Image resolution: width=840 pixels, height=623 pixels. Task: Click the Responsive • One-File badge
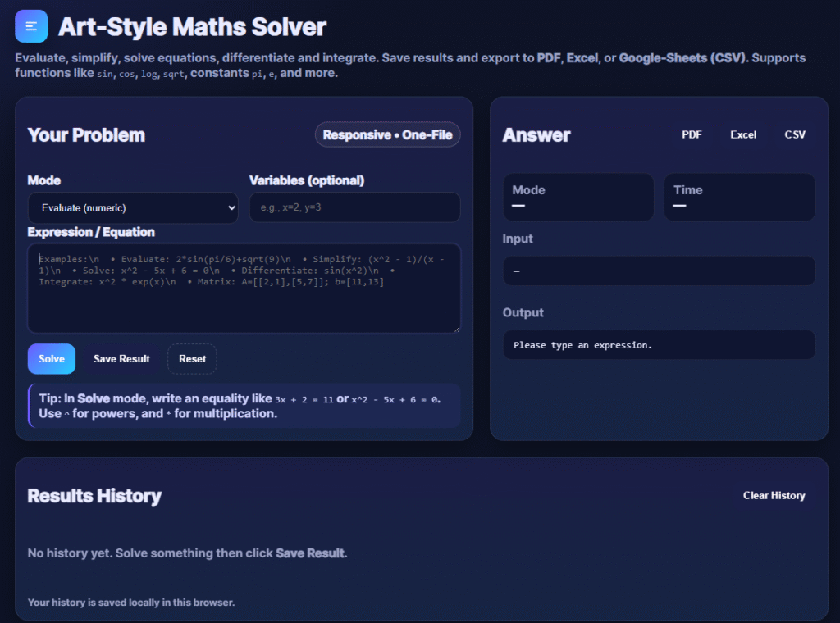387,135
